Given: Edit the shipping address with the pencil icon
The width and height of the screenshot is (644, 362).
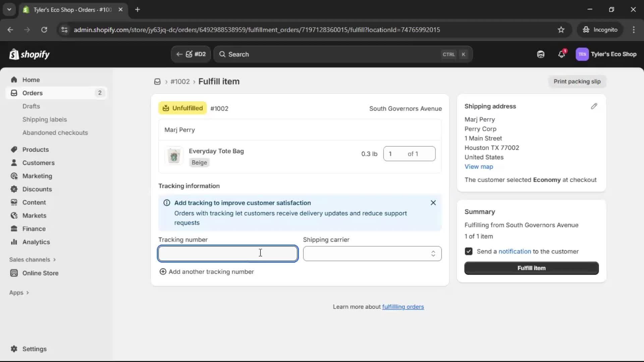Looking at the screenshot, I should (x=594, y=106).
